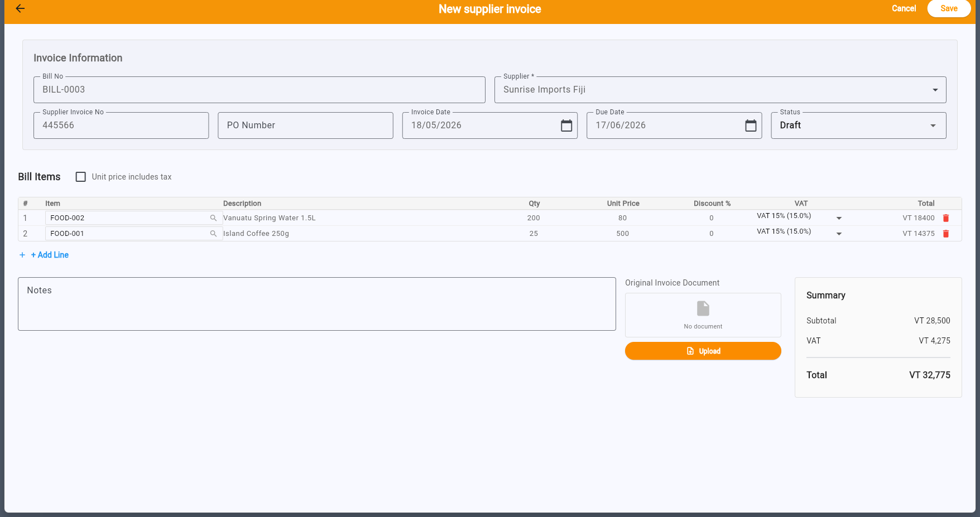Edit discount for Island Coffee row

[x=712, y=234]
